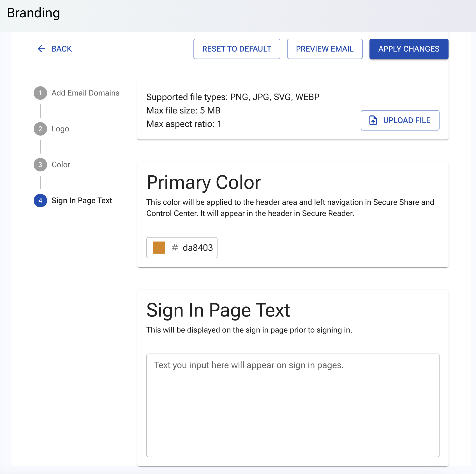Viewport: 476px width, 474px height.
Task: Click RESET TO DEFAULT
Action: click(236, 49)
